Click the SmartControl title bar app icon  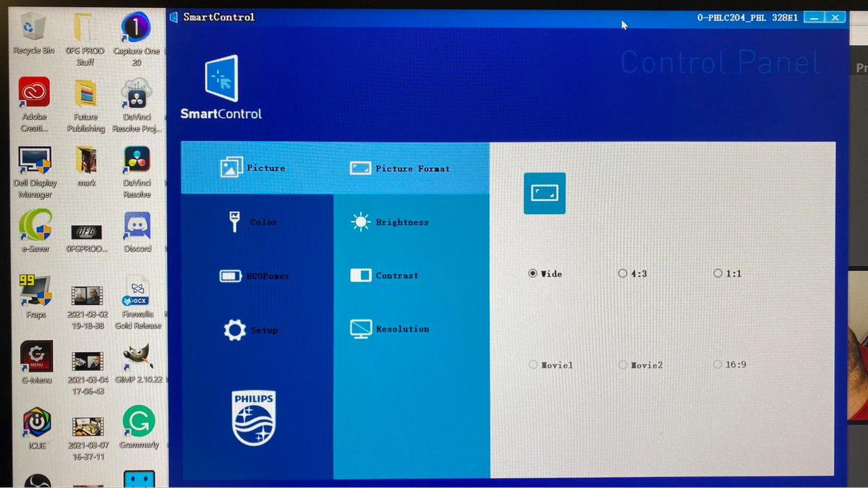[x=174, y=17]
